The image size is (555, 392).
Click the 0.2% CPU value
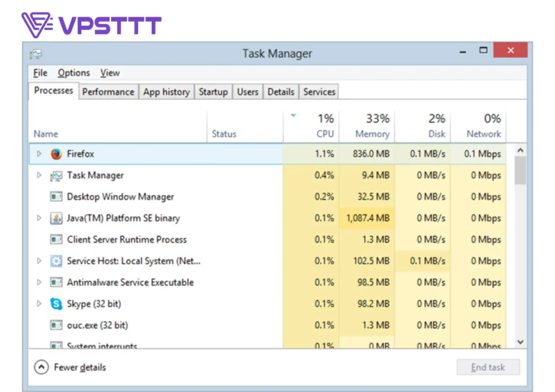pos(324,197)
